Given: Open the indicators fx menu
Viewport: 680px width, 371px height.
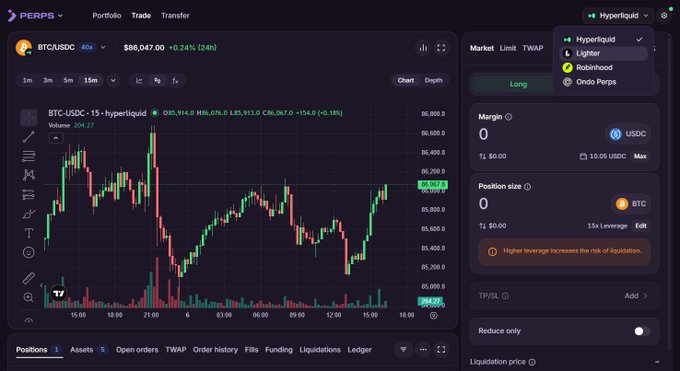Looking at the screenshot, I should (x=175, y=80).
